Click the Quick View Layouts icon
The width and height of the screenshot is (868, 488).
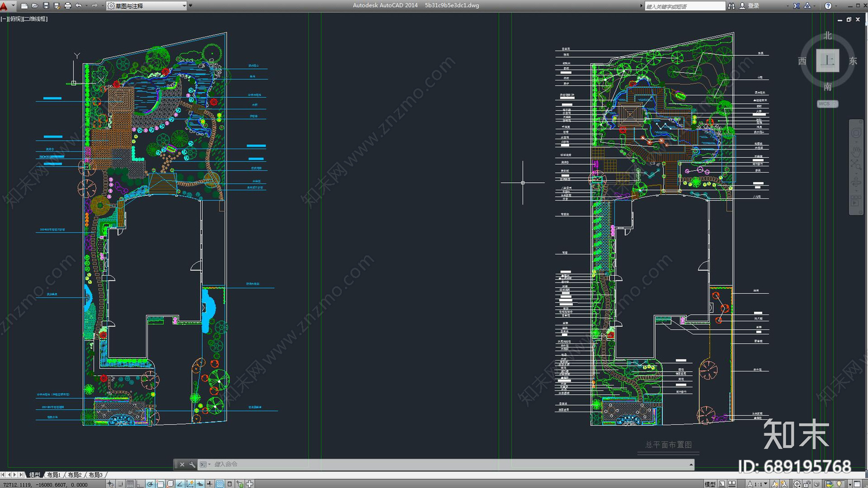pos(722,484)
